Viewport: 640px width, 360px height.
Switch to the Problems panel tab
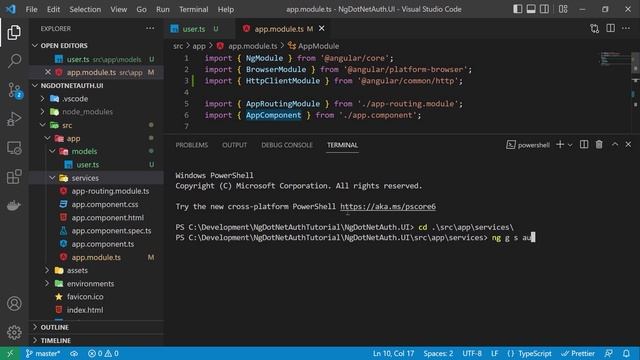192,145
